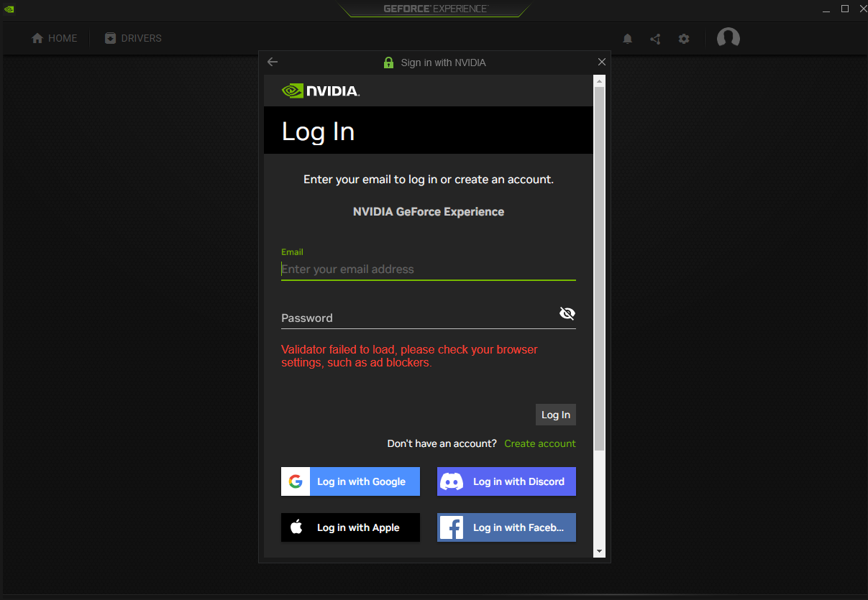Open the Create account link
Image resolution: width=868 pixels, height=600 pixels.
[540, 443]
